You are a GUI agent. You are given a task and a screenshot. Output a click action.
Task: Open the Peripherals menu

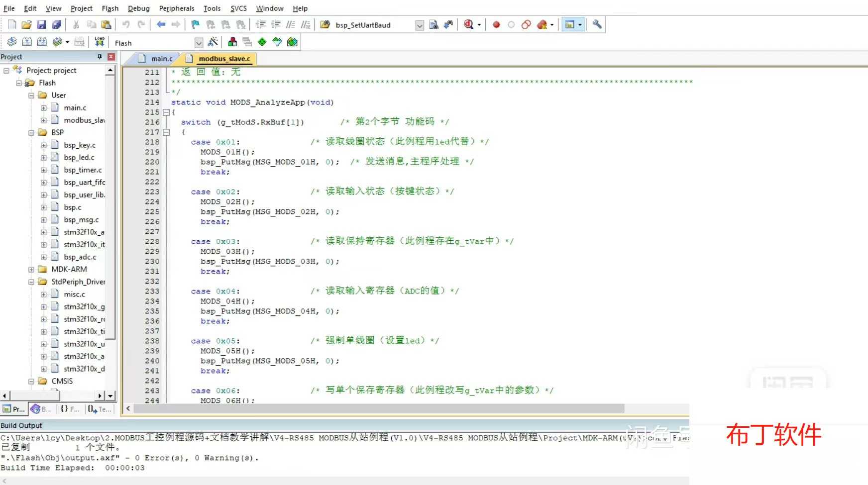point(177,8)
